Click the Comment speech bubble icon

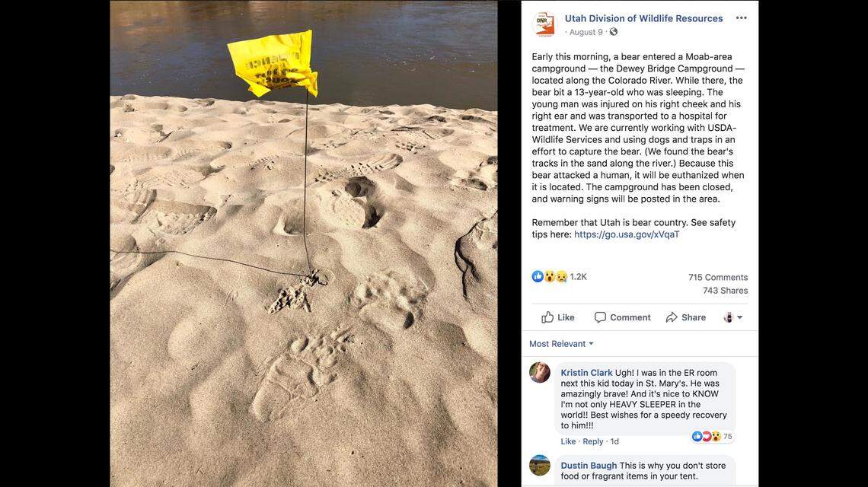(600, 317)
